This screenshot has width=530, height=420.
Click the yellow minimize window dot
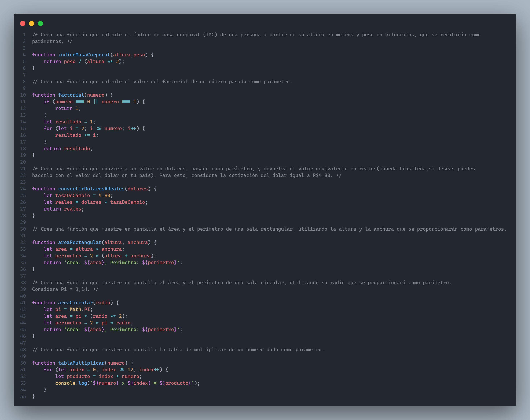tap(32, 23)
